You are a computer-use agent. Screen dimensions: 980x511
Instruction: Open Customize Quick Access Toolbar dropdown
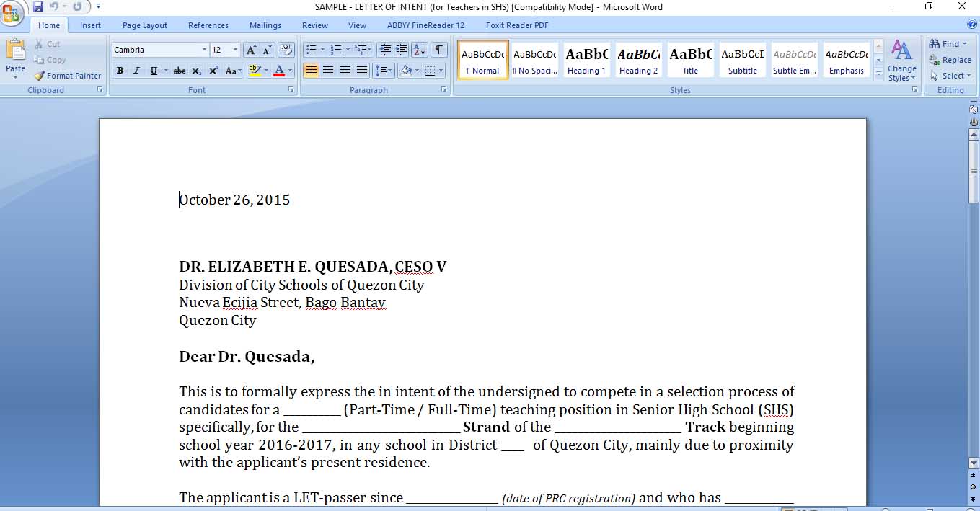[98, 6]
